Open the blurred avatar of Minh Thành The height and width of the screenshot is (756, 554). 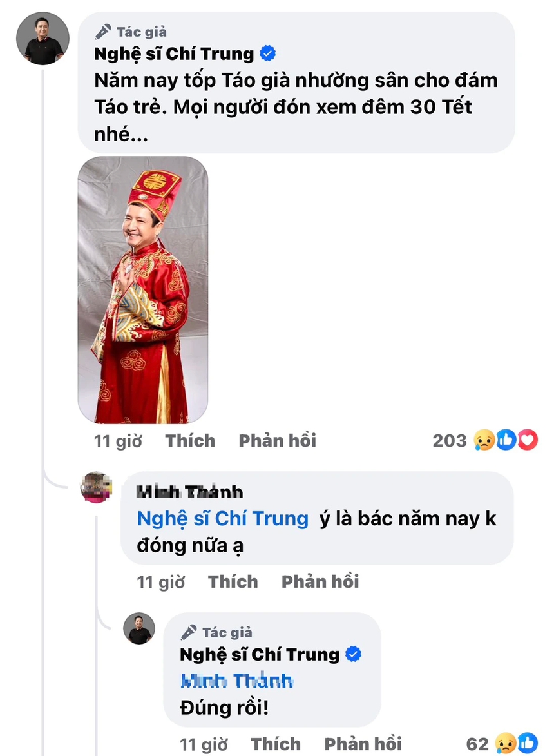97,487
